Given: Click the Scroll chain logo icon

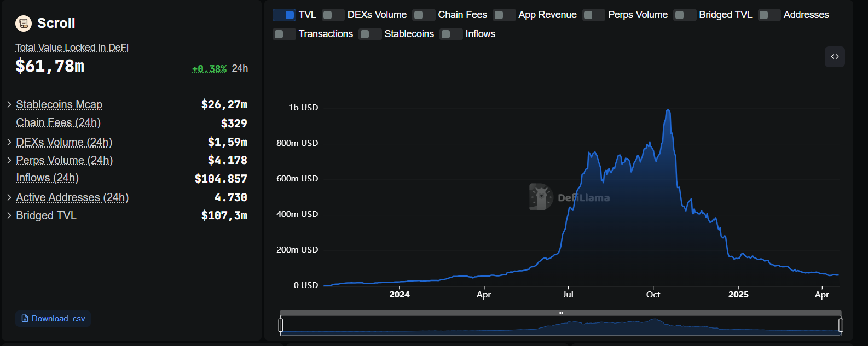Looking at the screenshot, I should [24, 23].
